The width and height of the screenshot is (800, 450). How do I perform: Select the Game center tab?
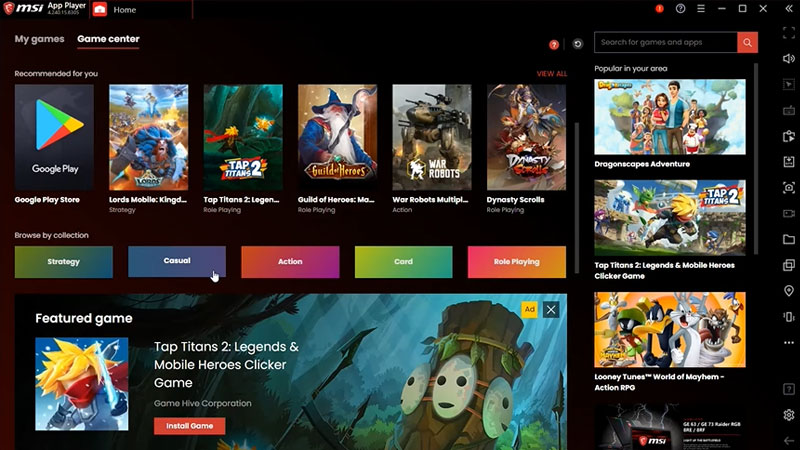(x=108, y=39)
